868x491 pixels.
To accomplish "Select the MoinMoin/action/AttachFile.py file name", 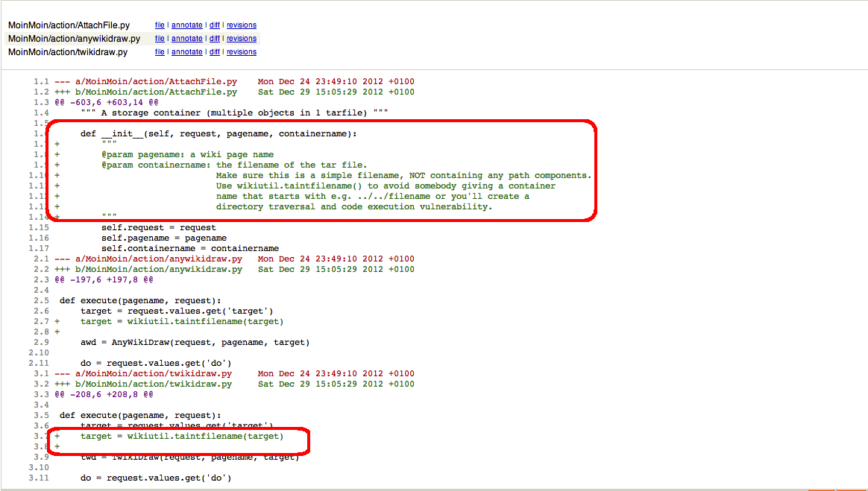I will click(69, 25).
